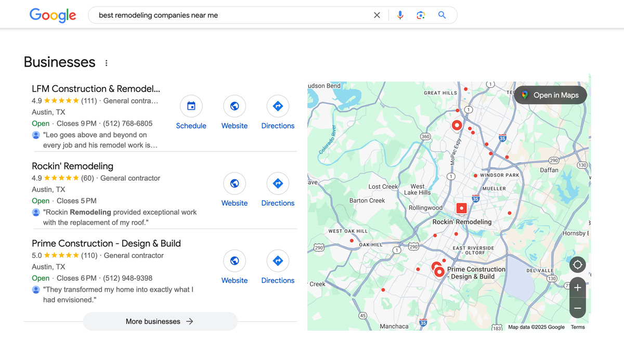The width and height of the screenshot is (624, 364).
Task: Click More businesses to see additional results
Action: [160, 321]
